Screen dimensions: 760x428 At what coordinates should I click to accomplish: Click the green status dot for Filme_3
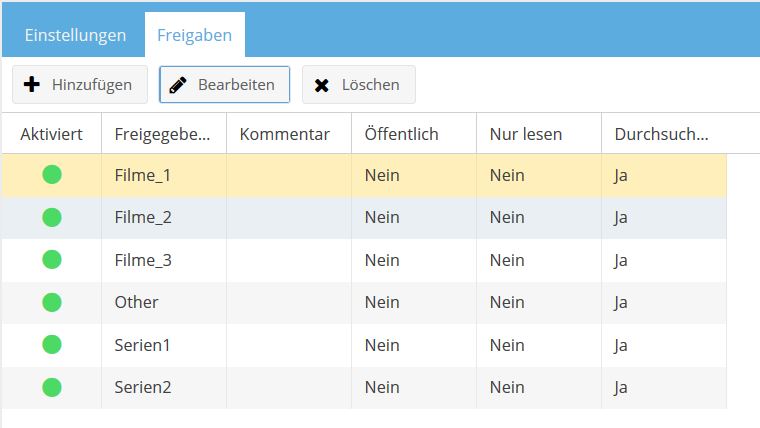[x=52, y=260]
